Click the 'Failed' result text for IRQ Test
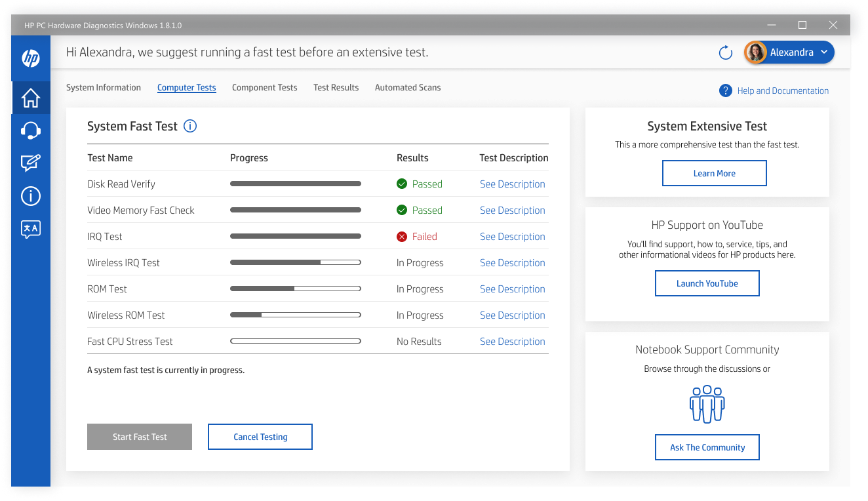The height and width of the screenshot is (501, 868). [x=424, y=237]
